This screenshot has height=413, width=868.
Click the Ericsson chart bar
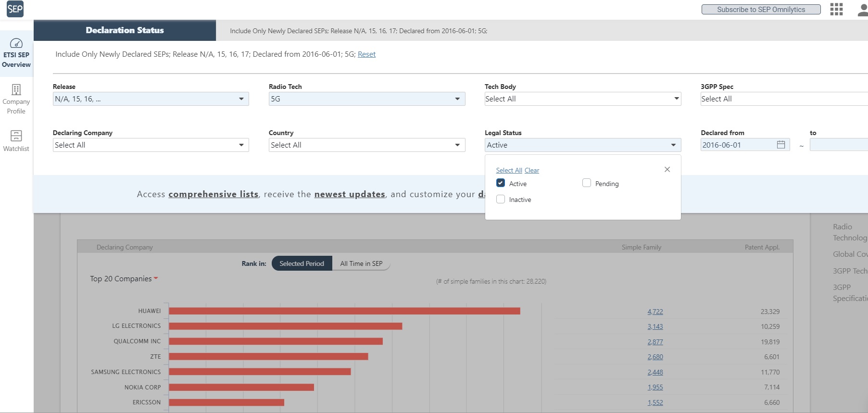[226, 402]
